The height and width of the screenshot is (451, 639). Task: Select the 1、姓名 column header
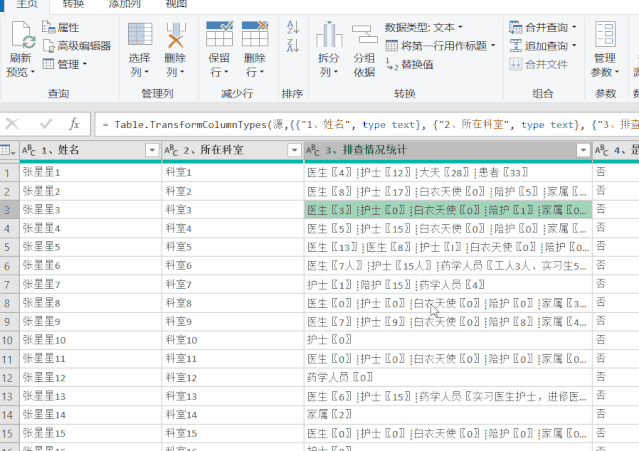[x=90, y=150]
